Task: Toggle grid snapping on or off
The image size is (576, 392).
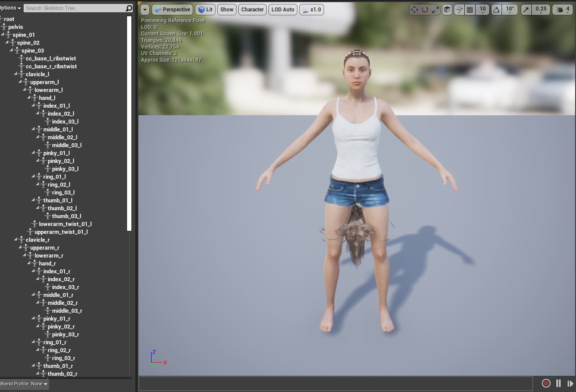Action: (470, 10)
